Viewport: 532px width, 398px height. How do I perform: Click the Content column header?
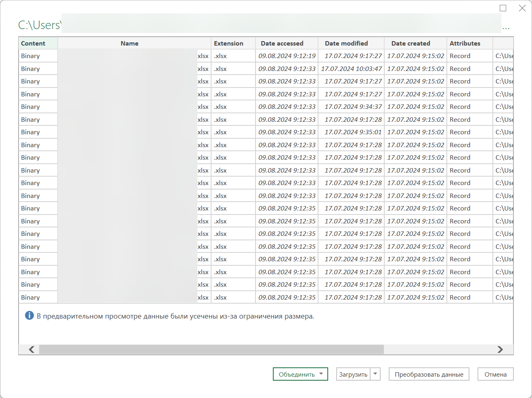tap(33, 43)
